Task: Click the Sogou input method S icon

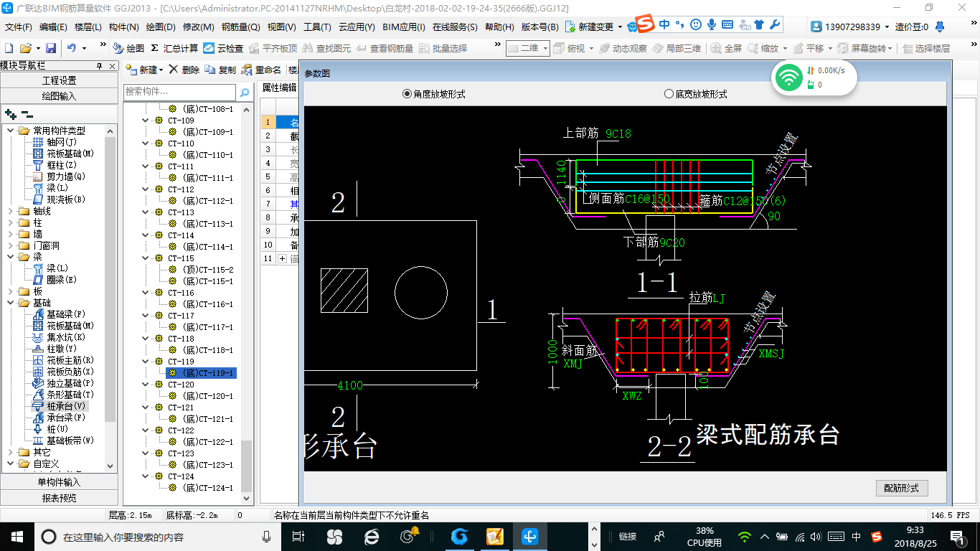Action: [646, 24]
